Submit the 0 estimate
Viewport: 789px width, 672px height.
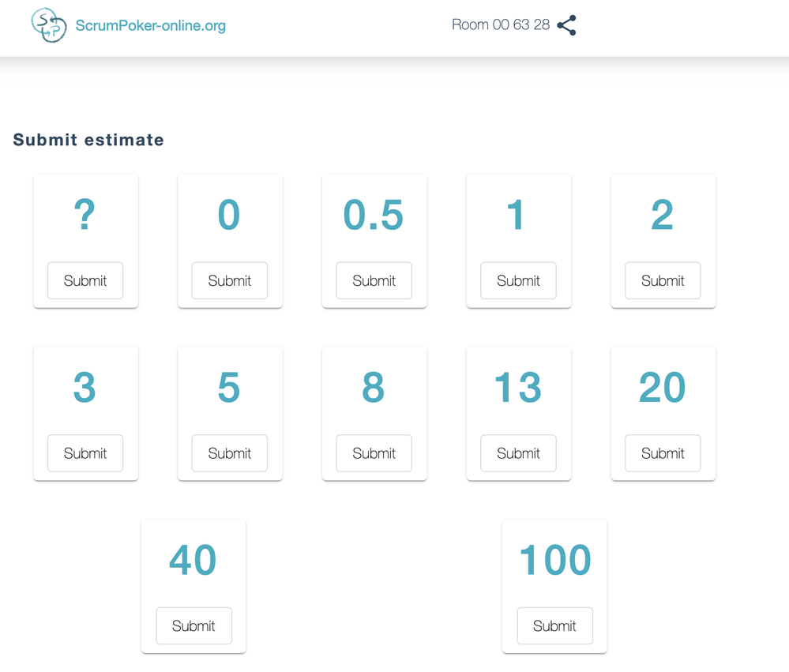230,280
